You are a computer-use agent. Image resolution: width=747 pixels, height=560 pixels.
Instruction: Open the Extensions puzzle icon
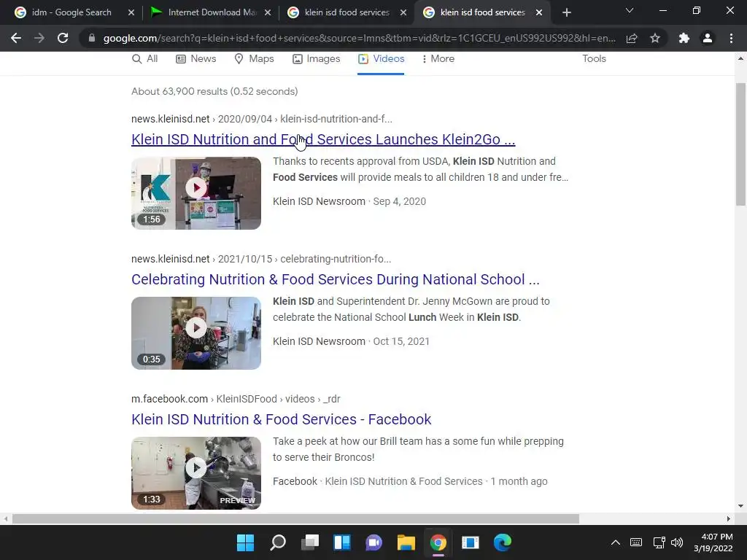point(684,38)
